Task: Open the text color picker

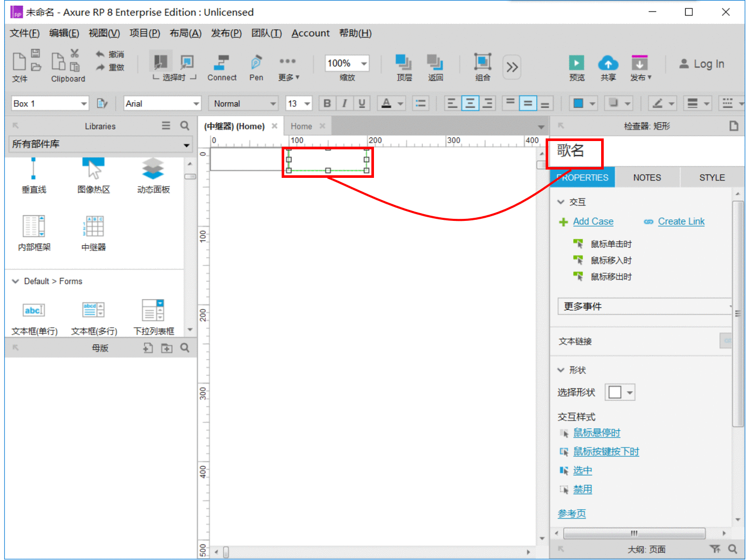Action: coord(391,104)
